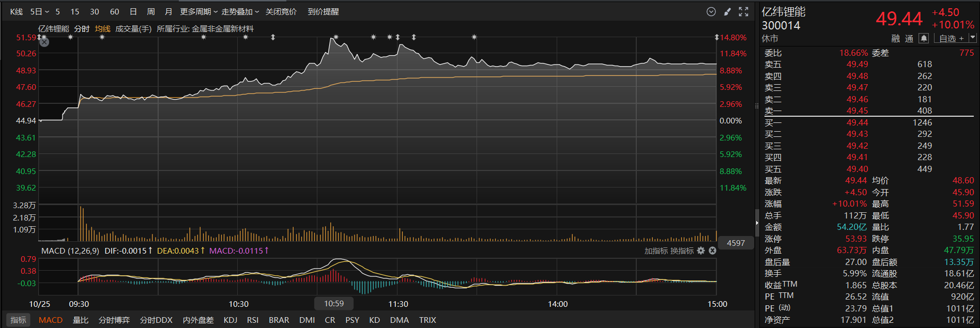This screenshot has width=980, height=328.
Task: Switch to K线 chart view
Action: click(17, 12)
